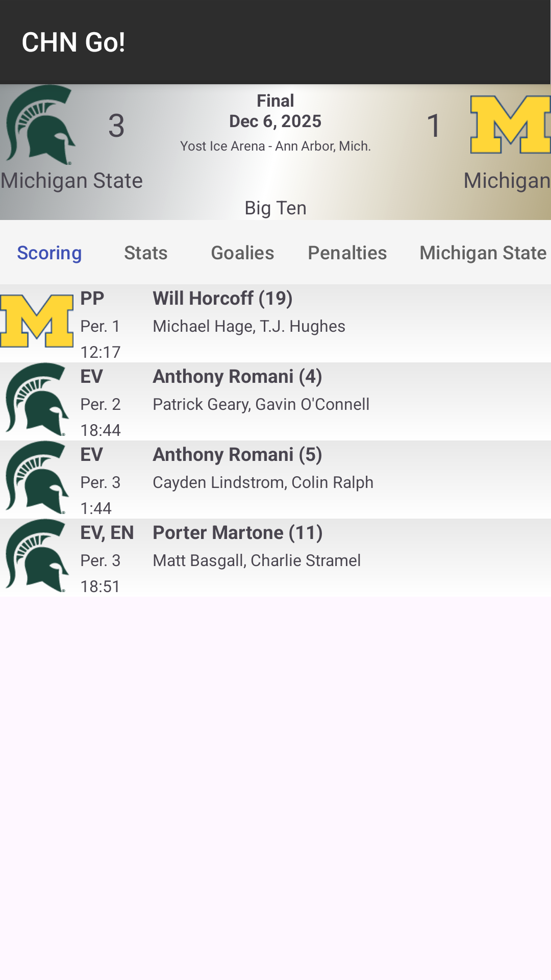Tap the Michigan State team name
The height and width of the screenshot is (980, 551).
[71, 181]
